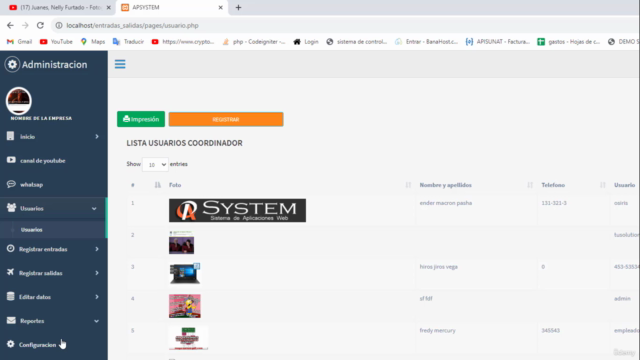Open the gastos - Hojas de c... bookmark
Viewport: 640px width, 360px height.
coord(569,42)
